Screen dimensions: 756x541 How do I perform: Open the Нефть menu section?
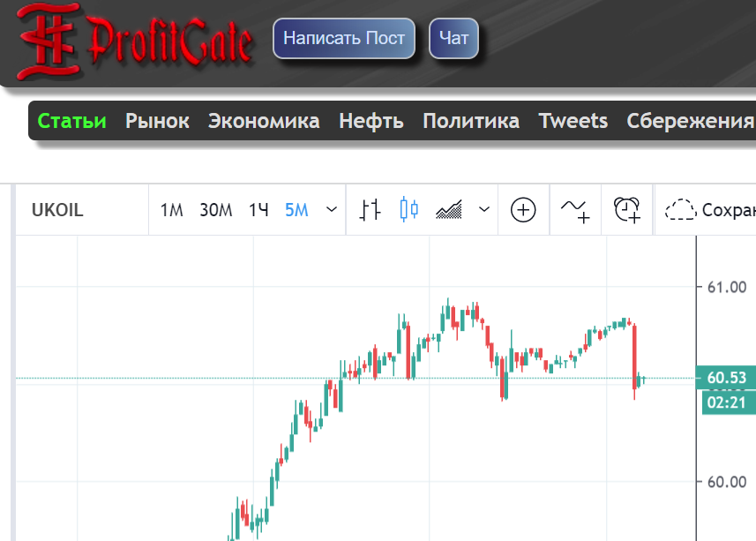point(371,121)
